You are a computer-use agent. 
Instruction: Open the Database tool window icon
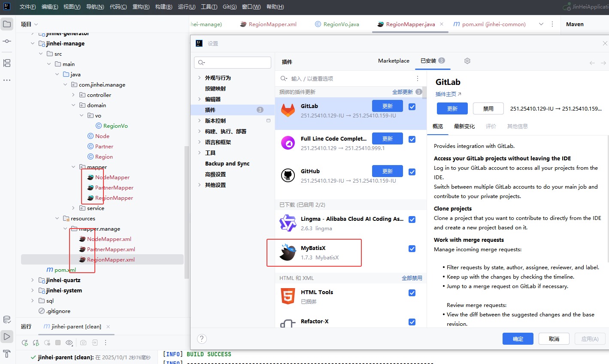(x=7, y=319)
